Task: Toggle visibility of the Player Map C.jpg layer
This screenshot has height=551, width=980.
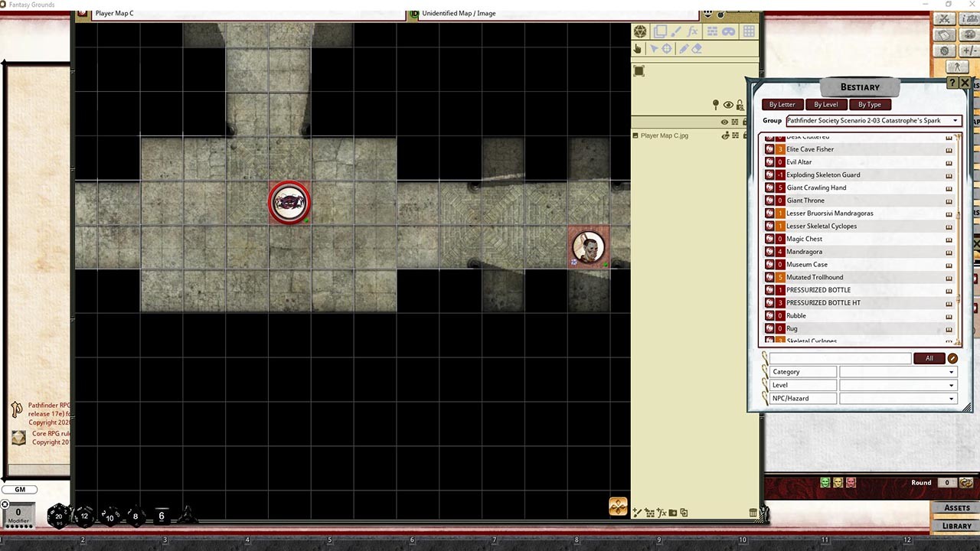Action: coord(724,136)
